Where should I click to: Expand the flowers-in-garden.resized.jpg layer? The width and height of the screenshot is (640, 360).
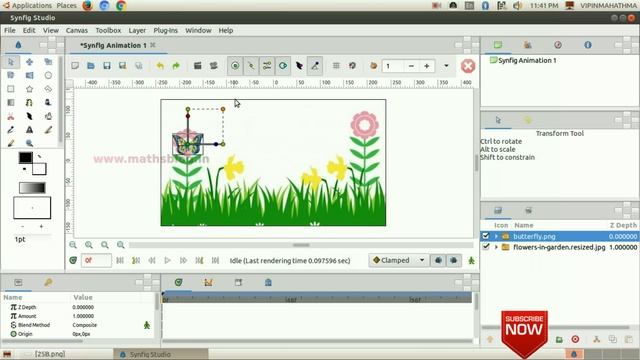point(496,247)
